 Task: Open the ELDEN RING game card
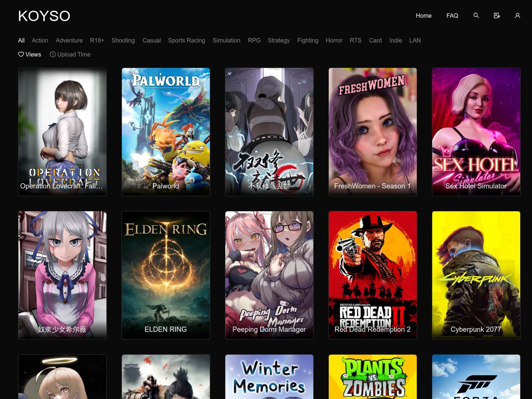click(x=166, y=275)
